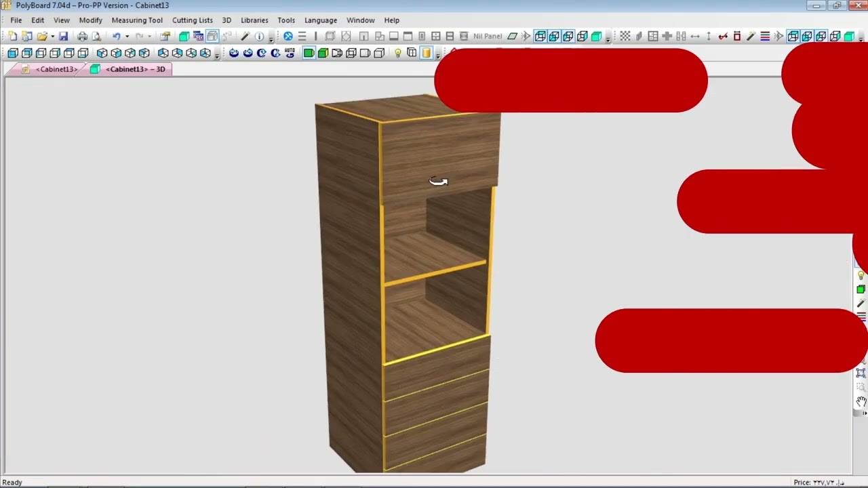Toggle the light bulb lighting icon
Viewport: 868px width, 488px height.
point(398,53)
